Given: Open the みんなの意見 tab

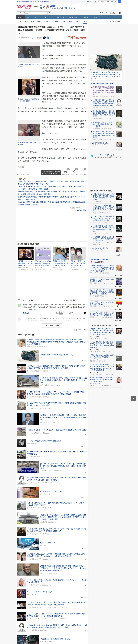Looking at the screenshot, I should 73,17.
